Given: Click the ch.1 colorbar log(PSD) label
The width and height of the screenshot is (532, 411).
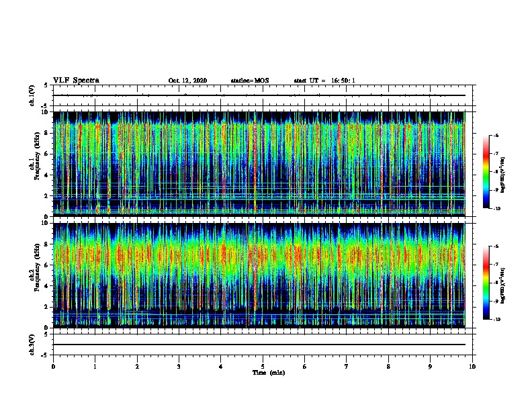Looking at the screenshot, I should (x=503, y=175).
